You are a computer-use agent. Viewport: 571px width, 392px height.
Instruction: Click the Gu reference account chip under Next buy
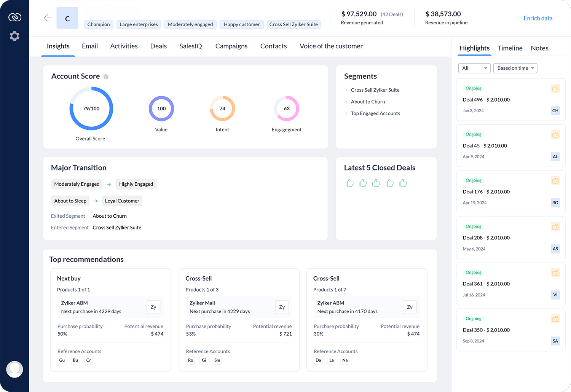[62, 360]
